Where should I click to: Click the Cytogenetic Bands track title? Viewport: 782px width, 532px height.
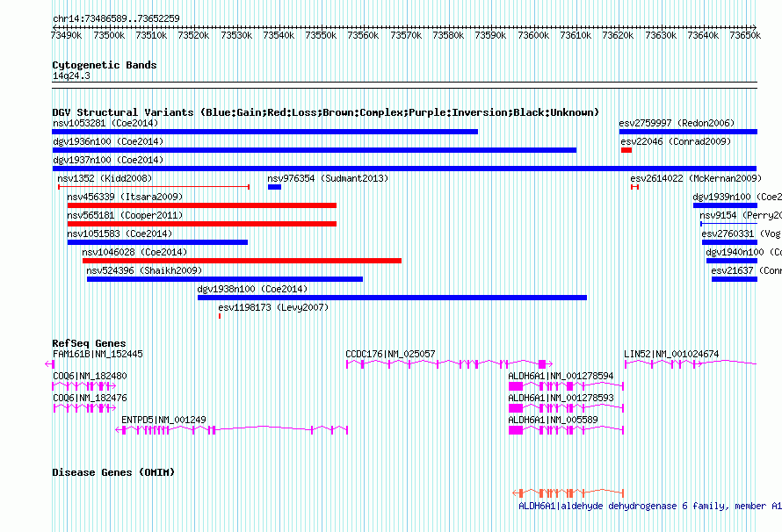[105, 65]
